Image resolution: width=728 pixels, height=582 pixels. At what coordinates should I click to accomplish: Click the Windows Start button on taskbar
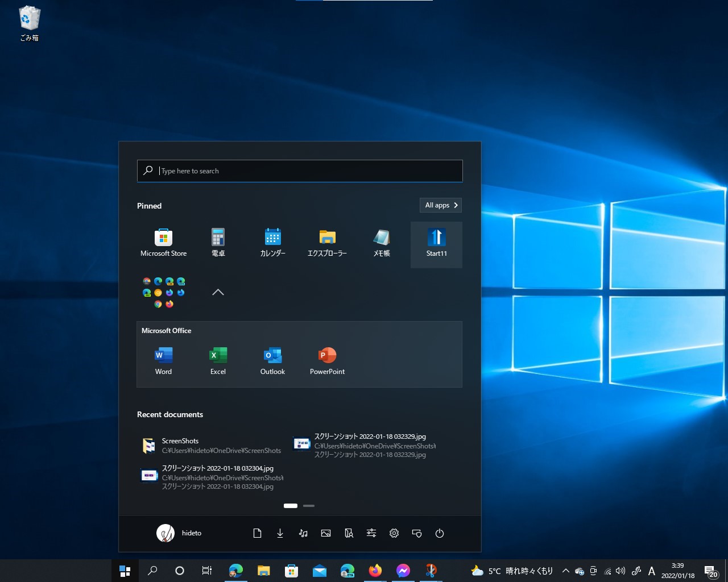(125, 571)
